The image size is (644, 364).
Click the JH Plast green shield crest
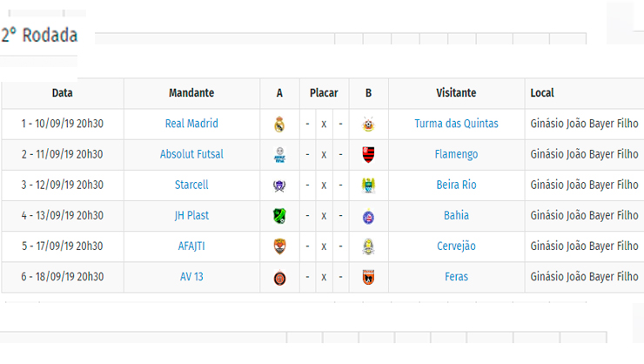pyautogui.click(x=279, y=216)
